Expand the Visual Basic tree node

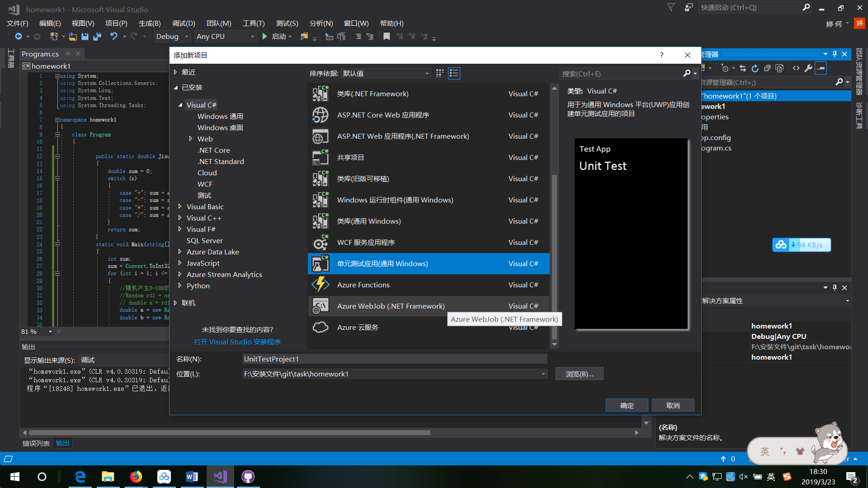coord(180,206)
